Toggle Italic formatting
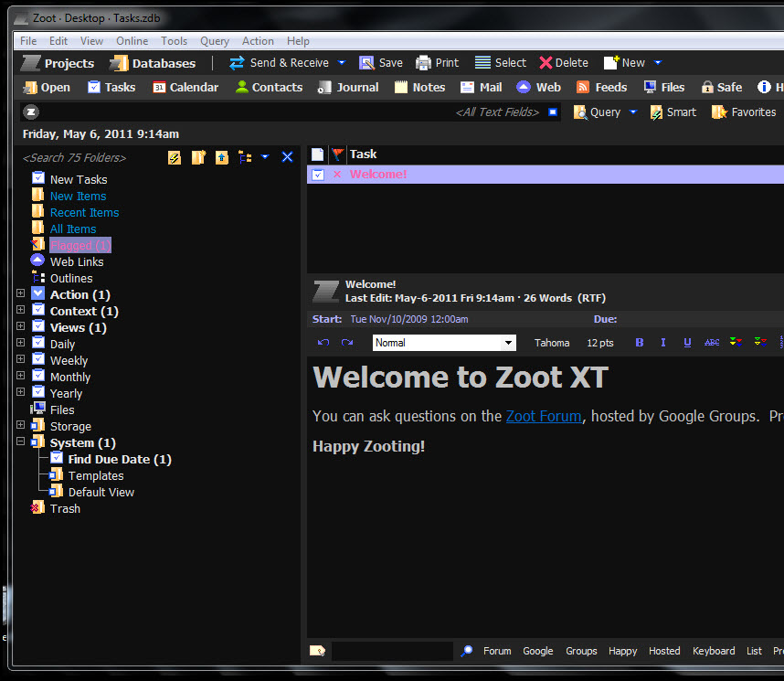The height and width of the screenshot is (681, 784). tap(663, 343)
